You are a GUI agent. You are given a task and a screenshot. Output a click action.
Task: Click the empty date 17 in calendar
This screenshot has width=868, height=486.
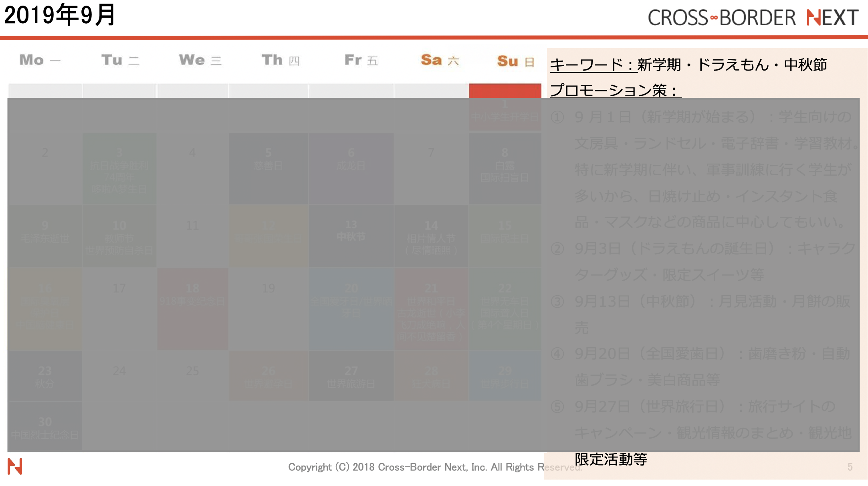pos(119,288)
